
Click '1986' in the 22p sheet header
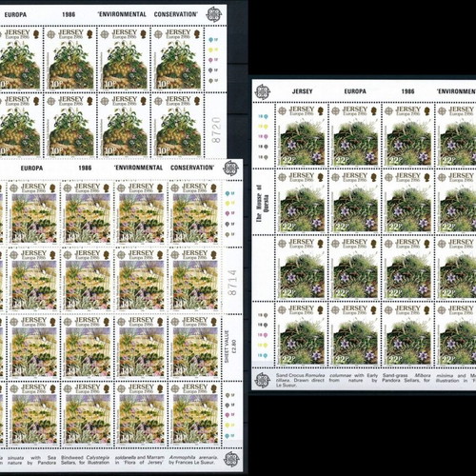407,91
